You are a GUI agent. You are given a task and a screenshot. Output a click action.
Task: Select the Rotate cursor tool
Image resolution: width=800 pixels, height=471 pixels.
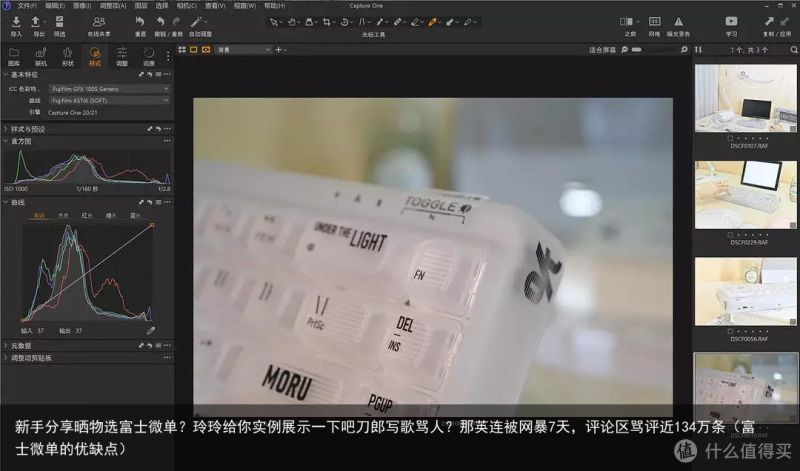(x=344, y=22)
